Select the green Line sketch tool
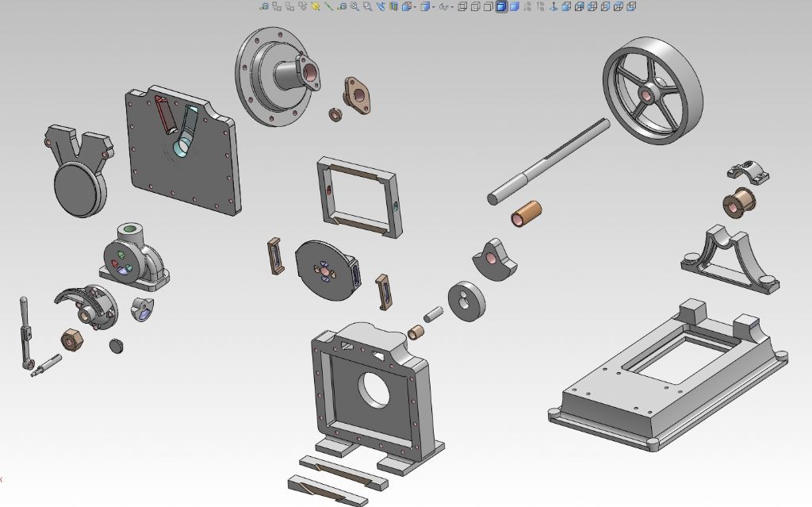812x507 pixels. tap(328, 6)
